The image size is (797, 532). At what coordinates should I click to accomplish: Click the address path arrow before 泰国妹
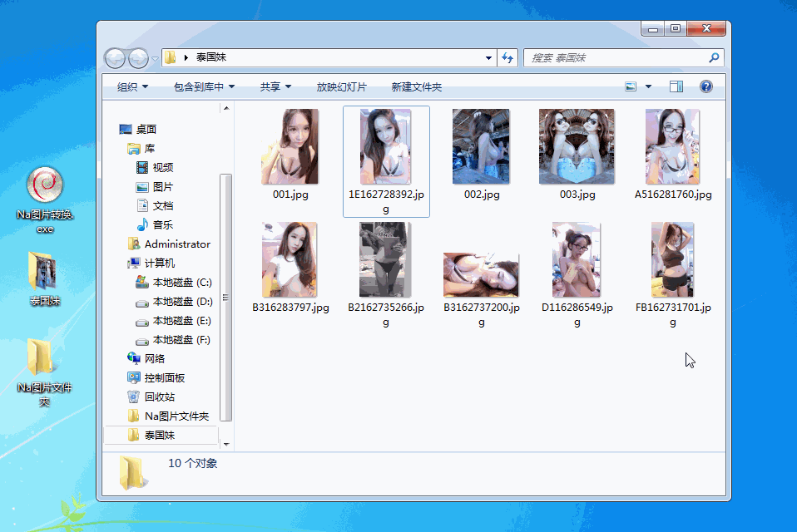186,57
